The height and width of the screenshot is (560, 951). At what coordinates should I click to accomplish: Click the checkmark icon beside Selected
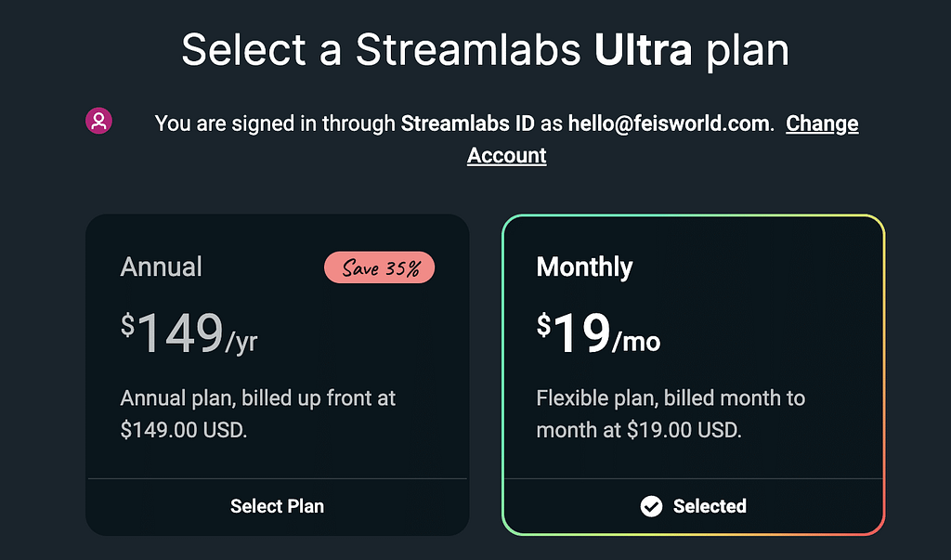click(651, 506)
